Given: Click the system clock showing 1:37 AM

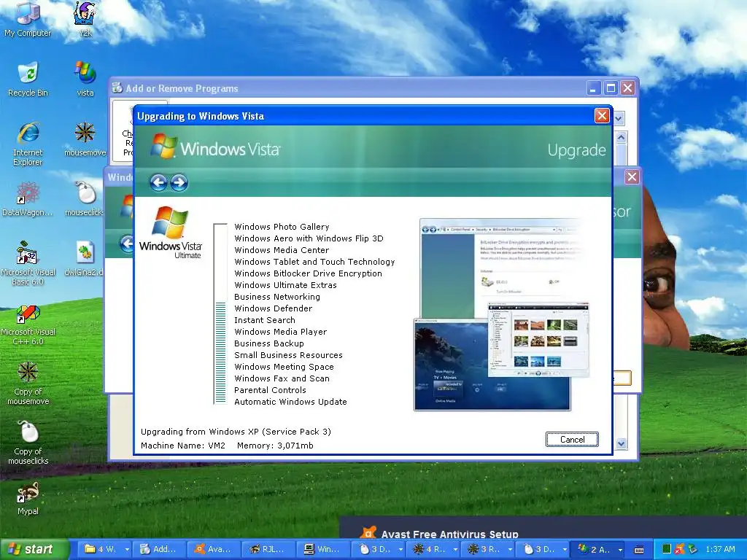Looking at the screenshot, I should pyautogui.click(x=720, y=549).
